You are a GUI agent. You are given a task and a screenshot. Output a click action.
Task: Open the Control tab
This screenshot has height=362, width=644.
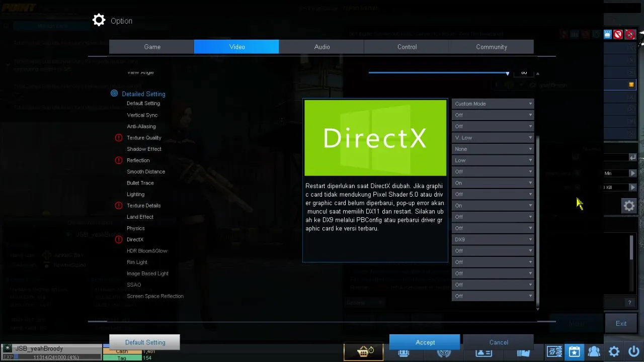[x=407, y=47]
